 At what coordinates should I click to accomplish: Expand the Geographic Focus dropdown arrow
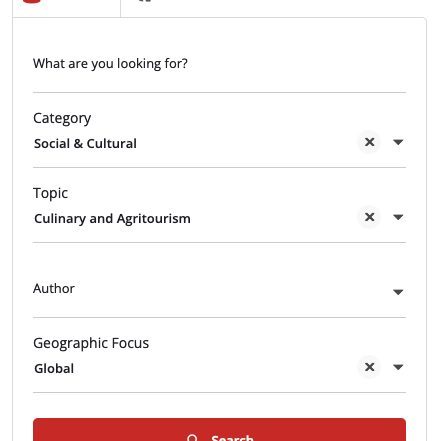click(398, 367)
